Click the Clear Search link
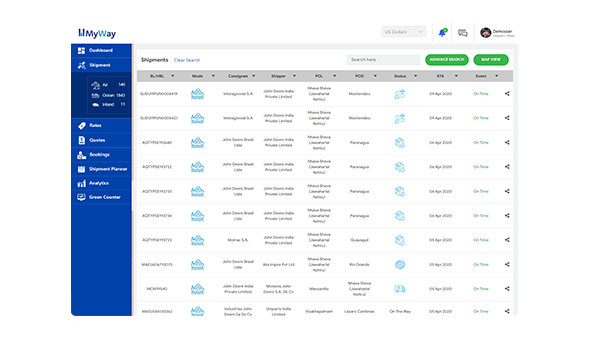The image size is (590, 360). click(187, 60)
